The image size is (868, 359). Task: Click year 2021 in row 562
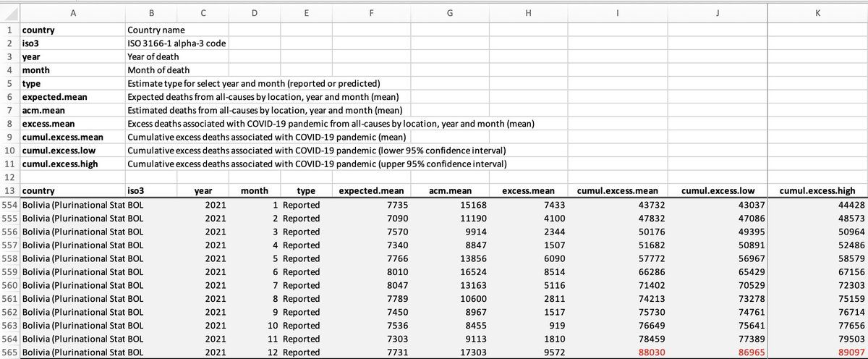215,313
